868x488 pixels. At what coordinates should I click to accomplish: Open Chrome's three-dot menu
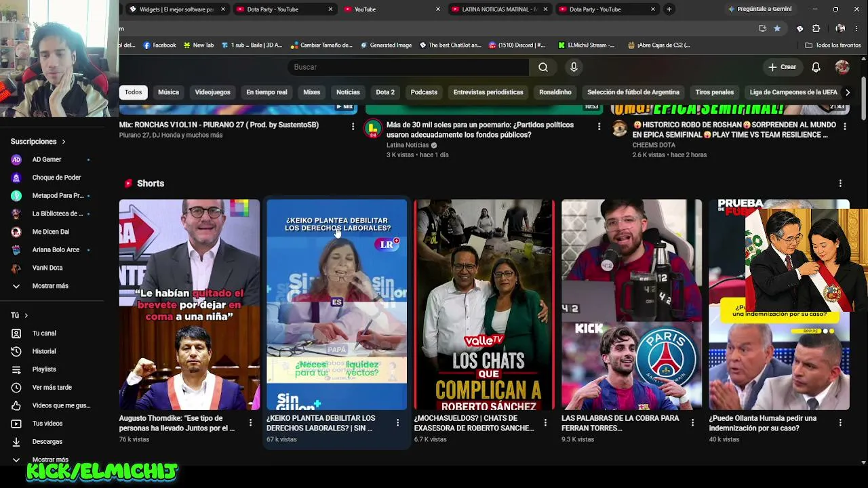[858, 28]
